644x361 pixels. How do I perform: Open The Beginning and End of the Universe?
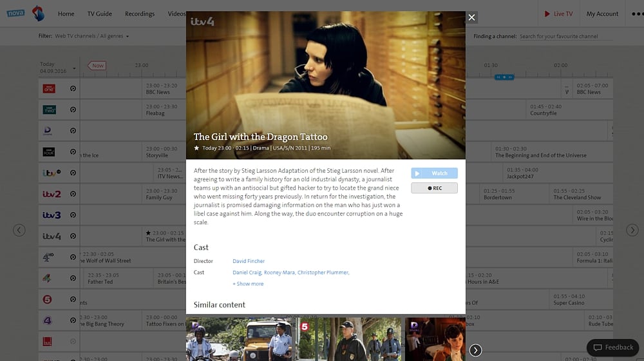pos(552,151)
